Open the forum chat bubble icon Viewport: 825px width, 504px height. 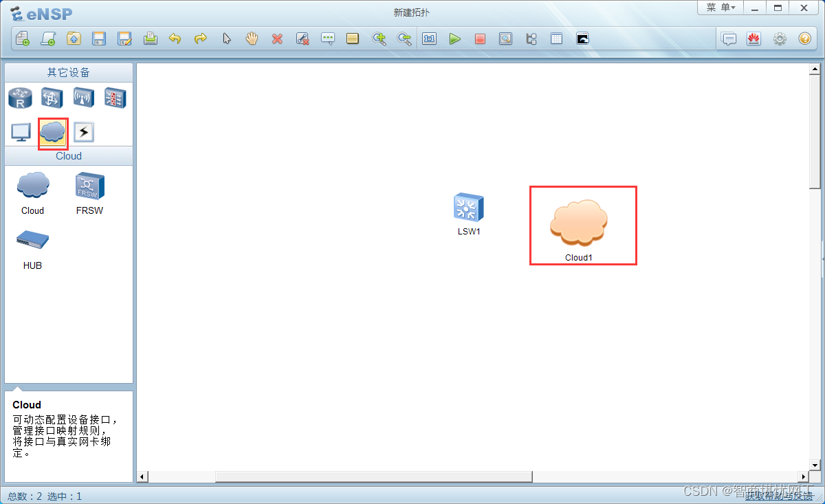tap(729, 39)
